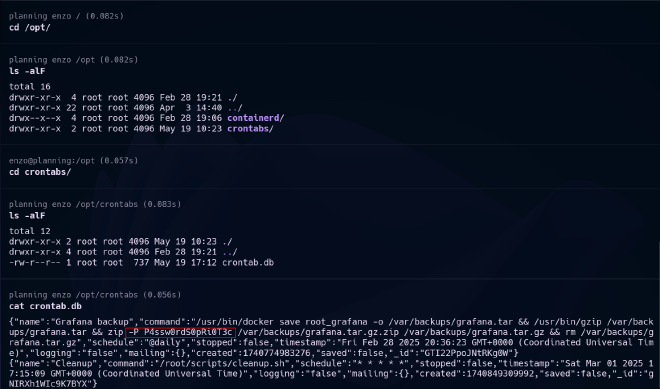The height and width of the screenshot is (389, 660).
Task: Select the '@daily' schedule value
Action: [x=165, y=343]
